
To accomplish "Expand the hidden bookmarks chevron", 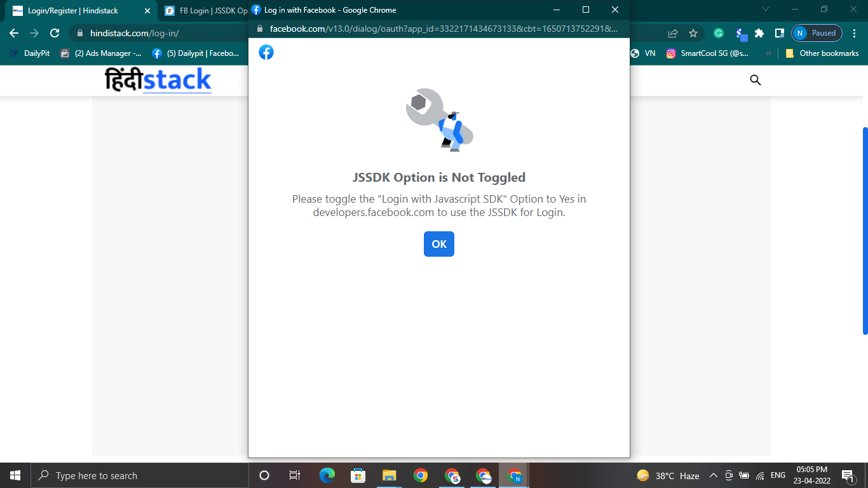I will click(x=769, y=53).
